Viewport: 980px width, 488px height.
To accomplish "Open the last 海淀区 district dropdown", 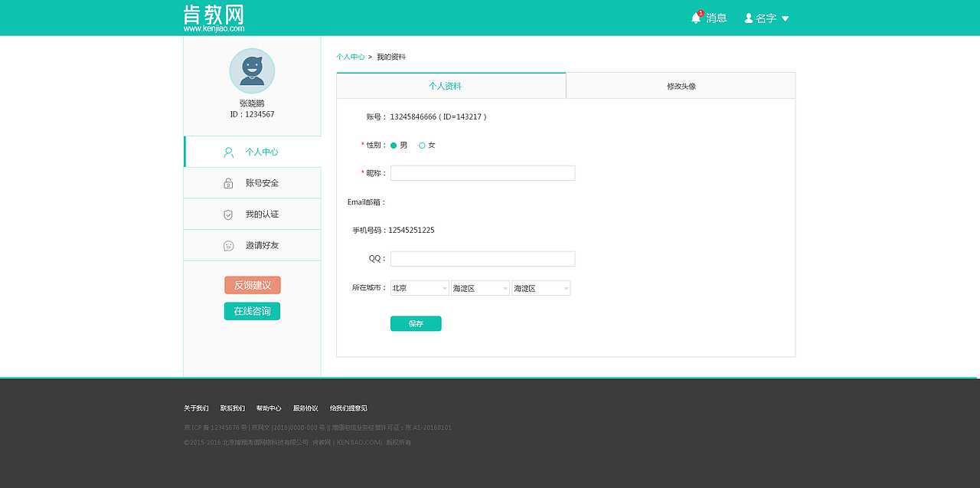I will (x=541, y=288).
